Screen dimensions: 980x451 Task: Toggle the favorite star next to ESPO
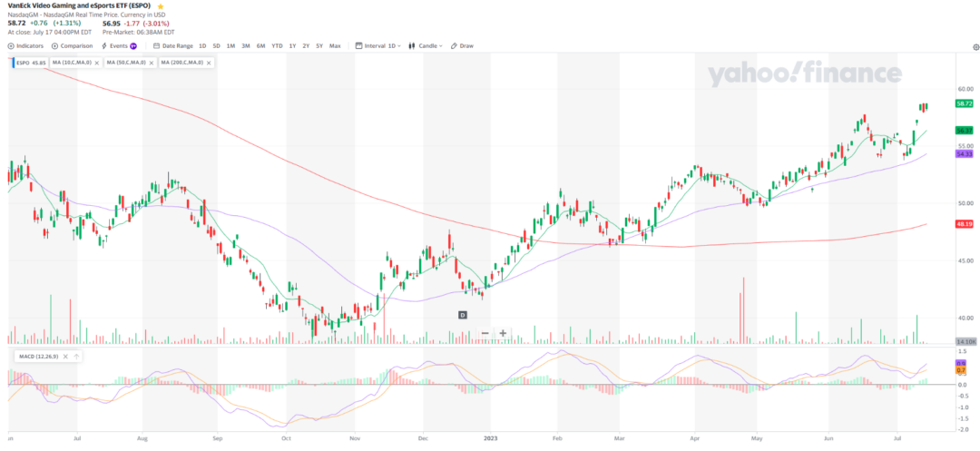tap(161, 5)
